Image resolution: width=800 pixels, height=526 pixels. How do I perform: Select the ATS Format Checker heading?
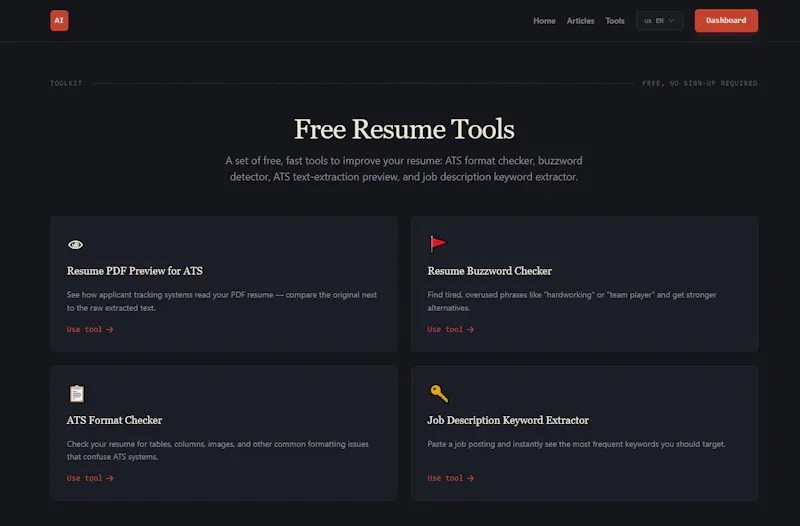[x=114, y=420]
